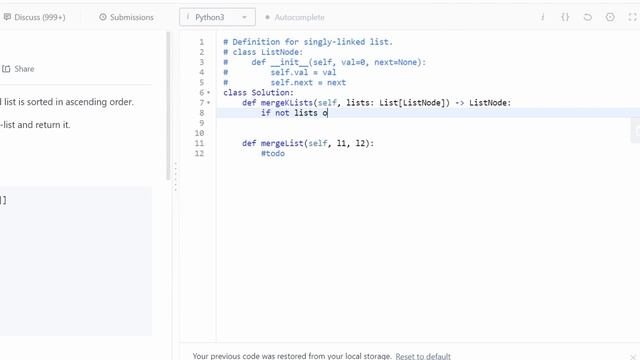The width and height of the screenshot is (640, 360).
Task: Click '# class ListNode:' comment line
Action: (x=263, y=52)
